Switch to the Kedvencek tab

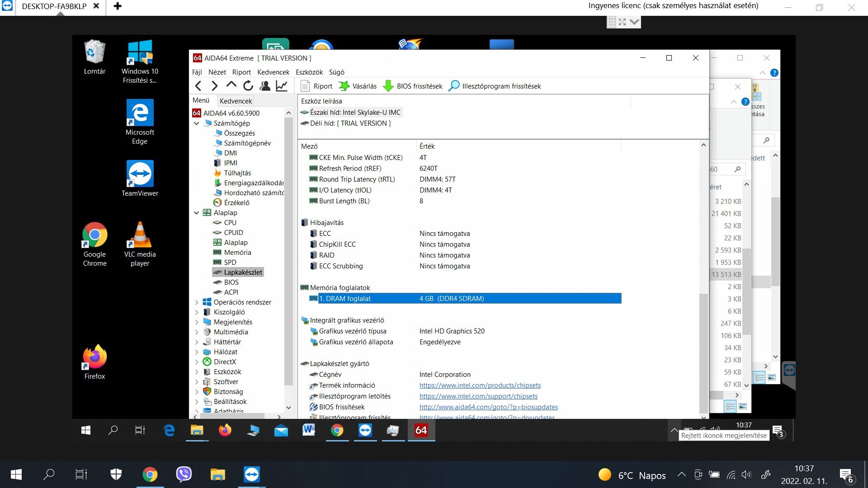[x=236, y=101]
